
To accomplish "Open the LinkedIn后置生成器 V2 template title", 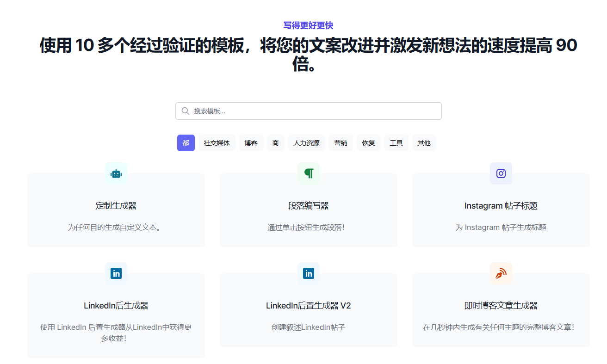I will pos(309,306).
